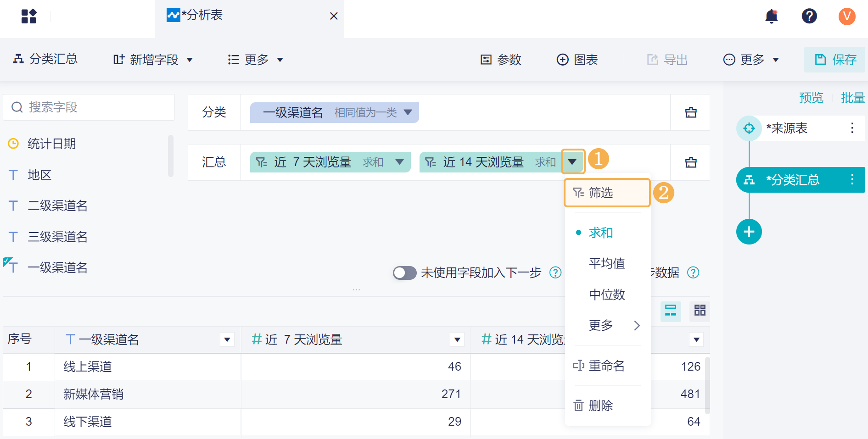Click the help question mark icon
The height and width of the screenshot is (439, 868).
(x=809, y=17)
